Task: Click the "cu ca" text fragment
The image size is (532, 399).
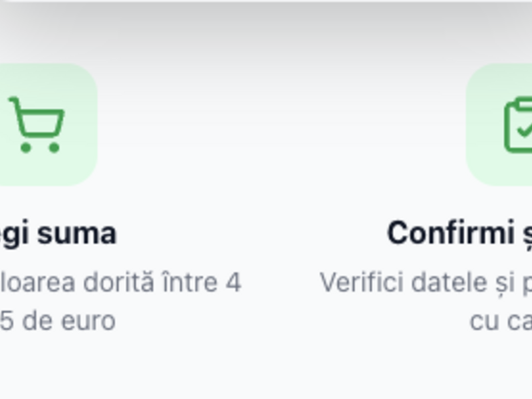Action: (500, 321)
